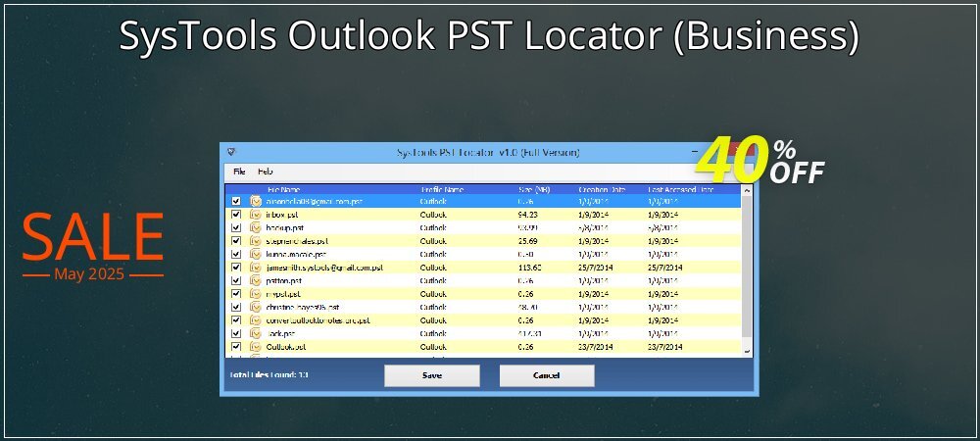Open the Help menu
Image resolution: width=980 pixels, height=441 pixels.
[x=265, y=171]
